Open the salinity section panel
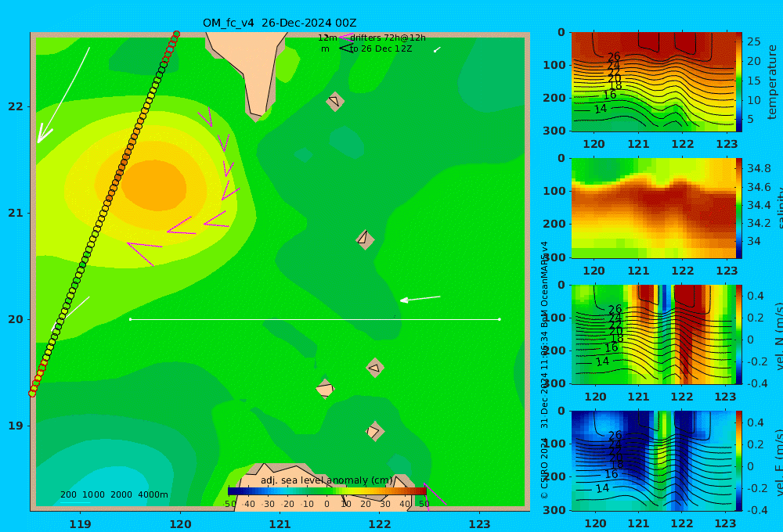Screen dimensions: 783x532 coord(654,208)
